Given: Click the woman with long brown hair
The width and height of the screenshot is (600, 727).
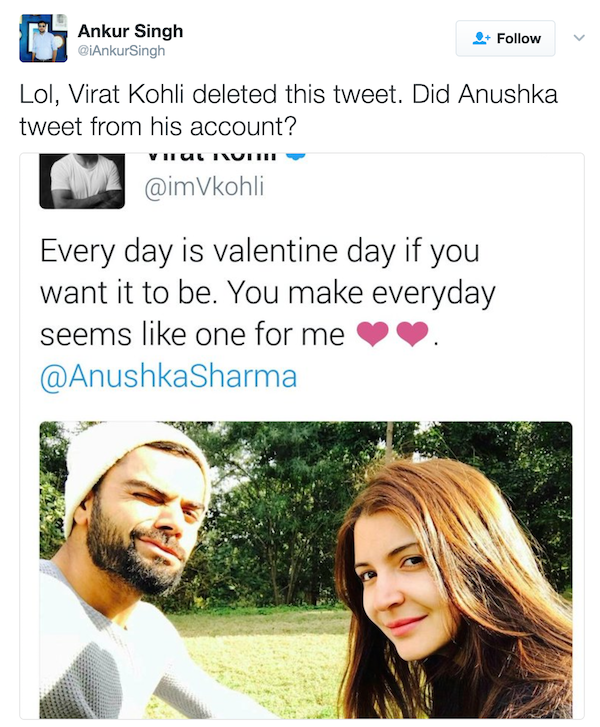Looking at the screenshot, I should [x=440, y=590].
